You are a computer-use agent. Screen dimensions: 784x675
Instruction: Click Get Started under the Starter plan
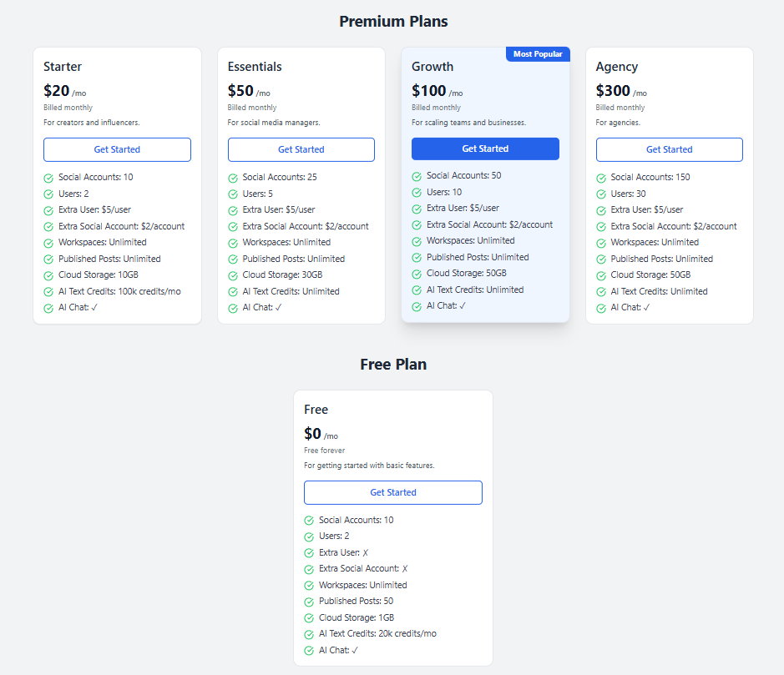[x=117, y=149]
